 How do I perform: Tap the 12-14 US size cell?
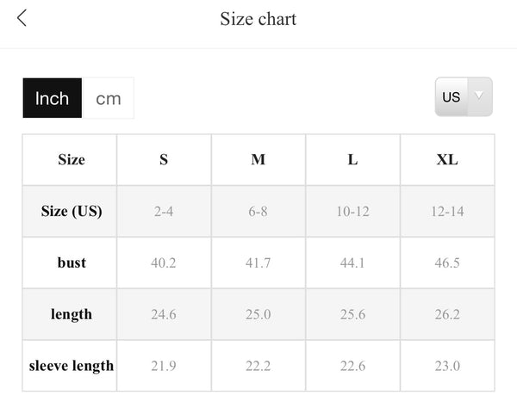(x=447, y=211)
